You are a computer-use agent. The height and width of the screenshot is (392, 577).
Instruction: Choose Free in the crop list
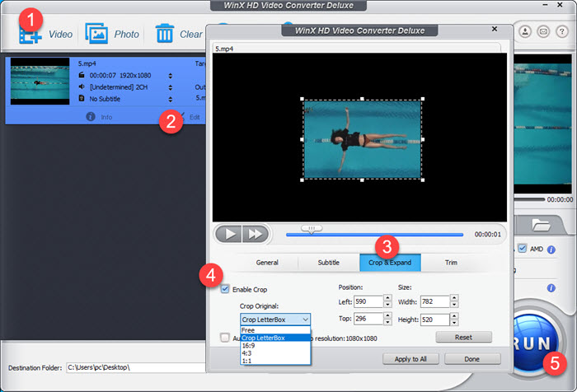pos(275,330)
